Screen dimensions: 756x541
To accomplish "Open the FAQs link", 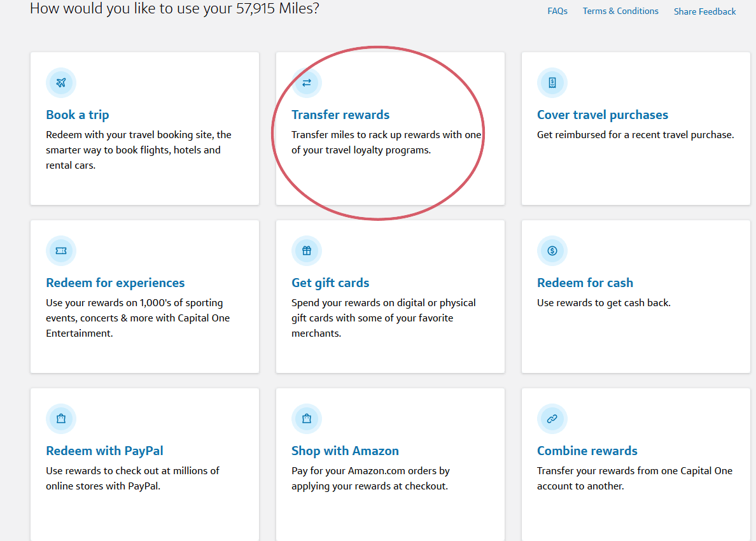I will point(557,11).
